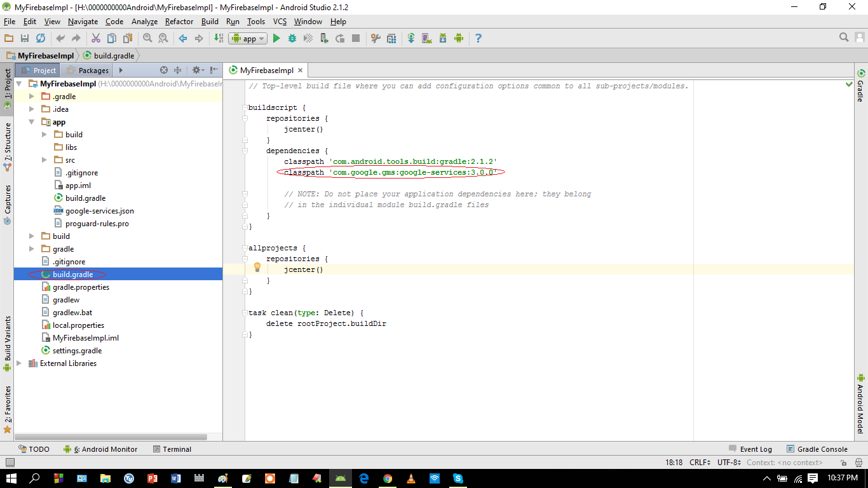Click the Undo arrow icon
This screenshot has height=488, width=868.
coord(60,39)
